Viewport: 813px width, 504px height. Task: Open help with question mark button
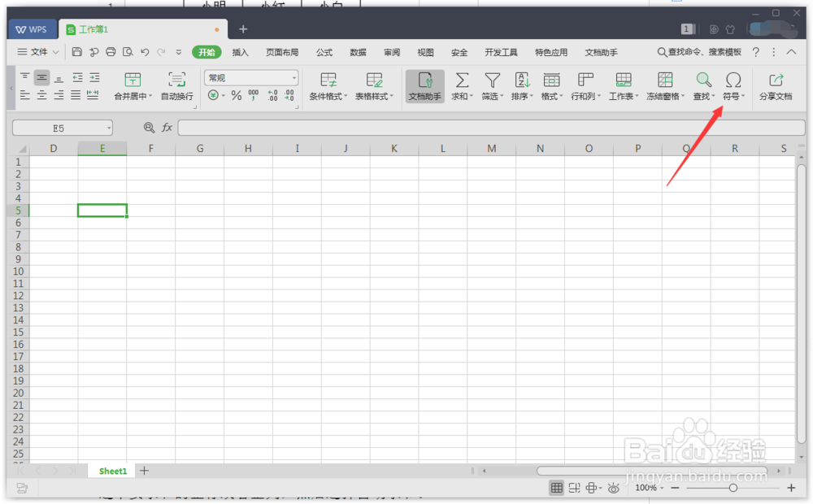coord(756,52)
